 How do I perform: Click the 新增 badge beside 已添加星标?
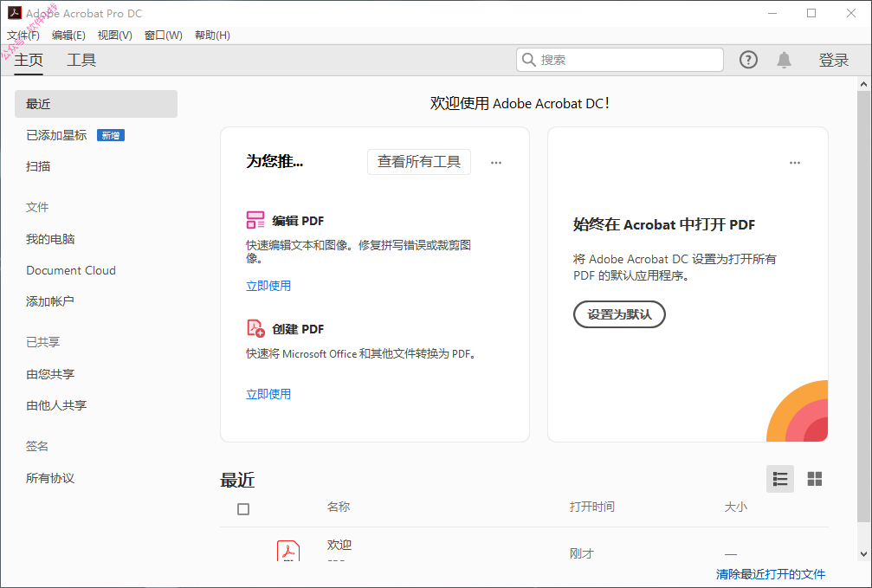coord(111,135)
